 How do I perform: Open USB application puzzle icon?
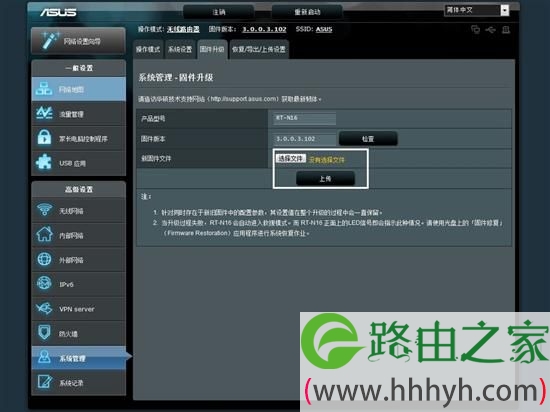(x=44, y=162)
